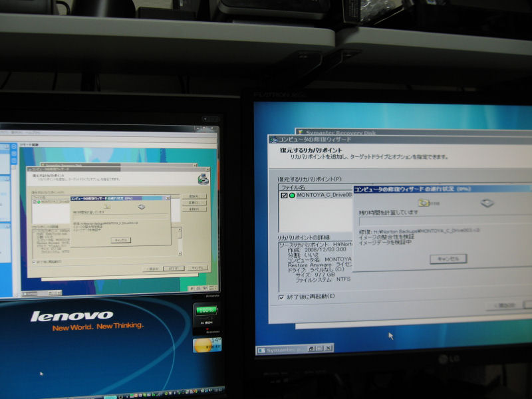Click source image icon in left monitor progress dialog

pyautogui.click(x=107, y=206)
